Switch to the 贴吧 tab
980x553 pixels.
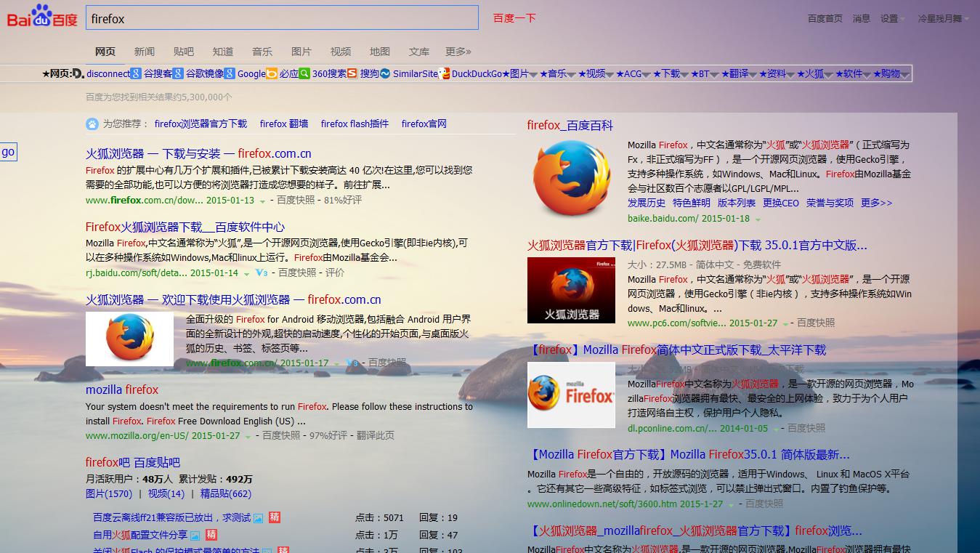(x=184, y=52)
